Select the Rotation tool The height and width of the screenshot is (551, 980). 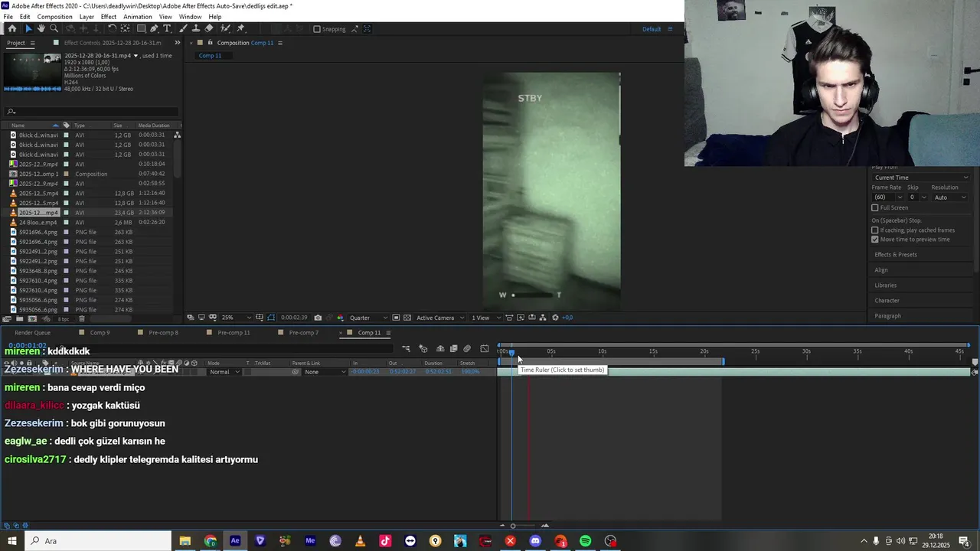112,29
